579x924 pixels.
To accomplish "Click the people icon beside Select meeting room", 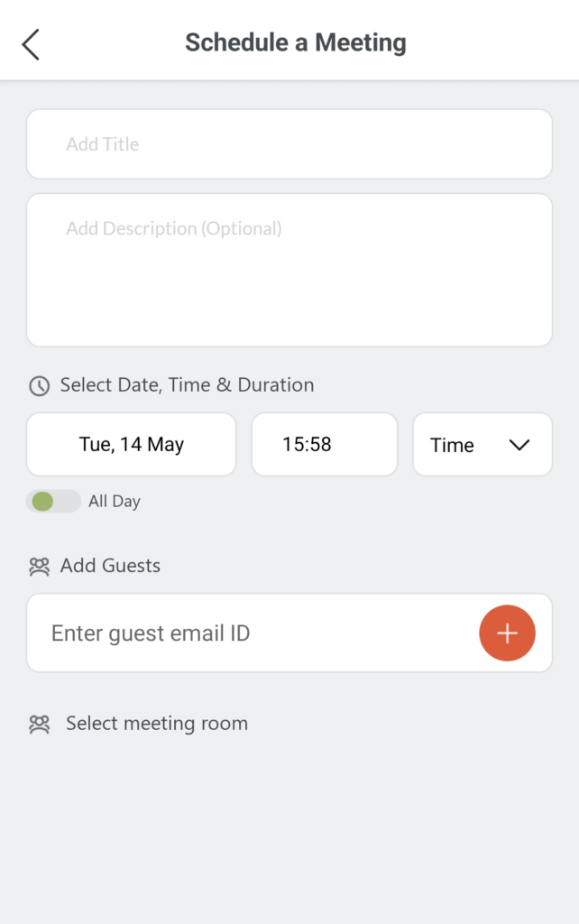I will pyautogui.click(x=39, y=724).
